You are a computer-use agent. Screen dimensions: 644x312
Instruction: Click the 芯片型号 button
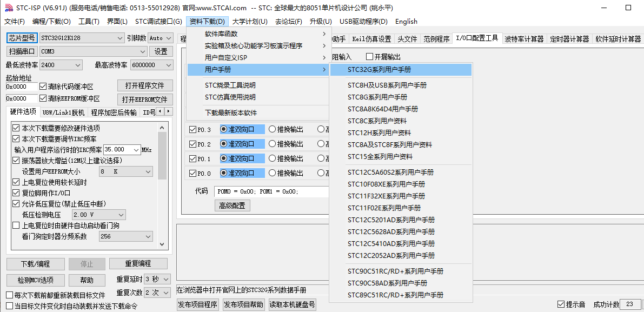tap(22, 38)
